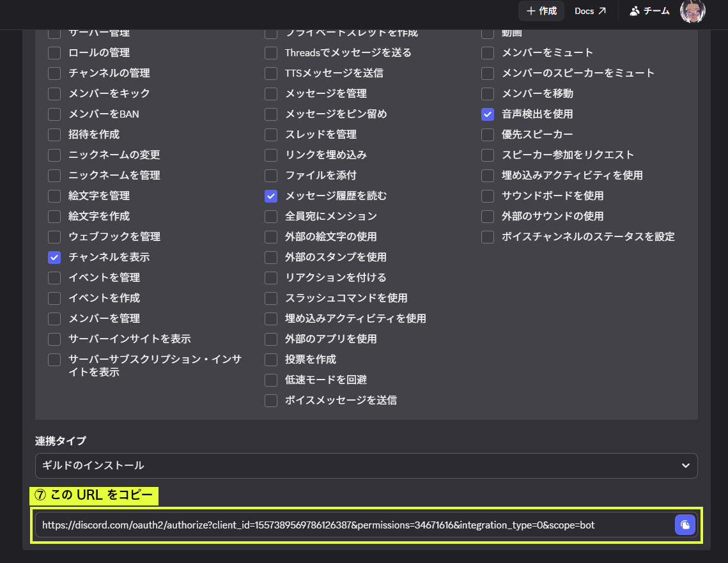728x563 pixels.
Task: Enable イベントを管理 permission
Action: [54, 277]
